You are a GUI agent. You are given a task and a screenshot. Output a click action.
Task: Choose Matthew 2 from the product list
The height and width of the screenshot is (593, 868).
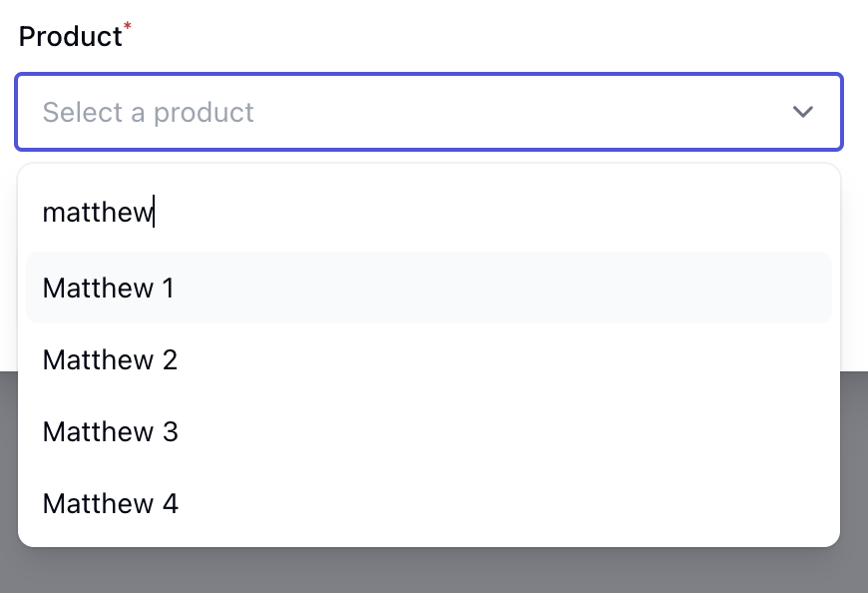[110, 359]
